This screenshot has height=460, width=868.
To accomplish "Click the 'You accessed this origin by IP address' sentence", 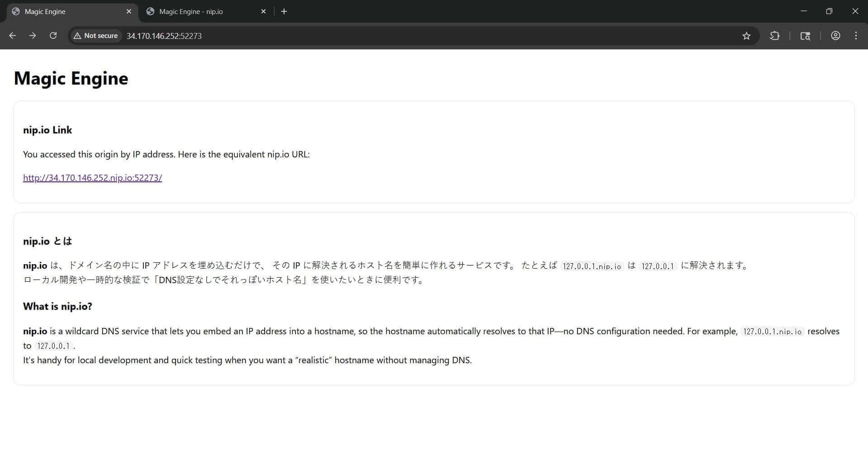I will 166,154.
